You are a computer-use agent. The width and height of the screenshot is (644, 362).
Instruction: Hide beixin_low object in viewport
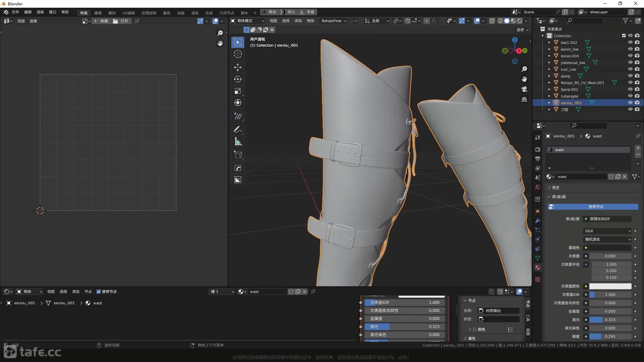click(x=630, y=49)
